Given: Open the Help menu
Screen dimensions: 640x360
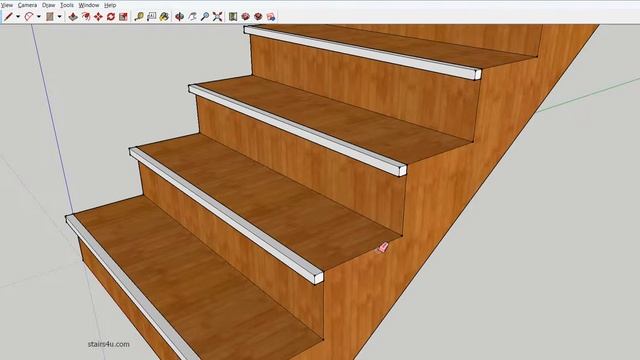Looking at the screenshot, I should [110, 5].
